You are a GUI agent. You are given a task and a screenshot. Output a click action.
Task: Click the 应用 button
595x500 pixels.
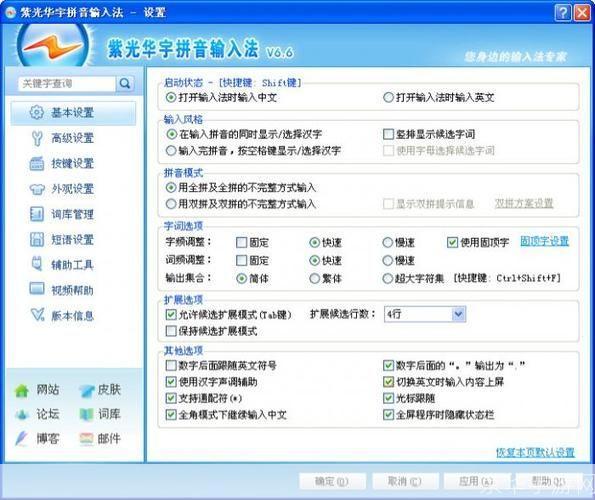(x=477, y=481)
